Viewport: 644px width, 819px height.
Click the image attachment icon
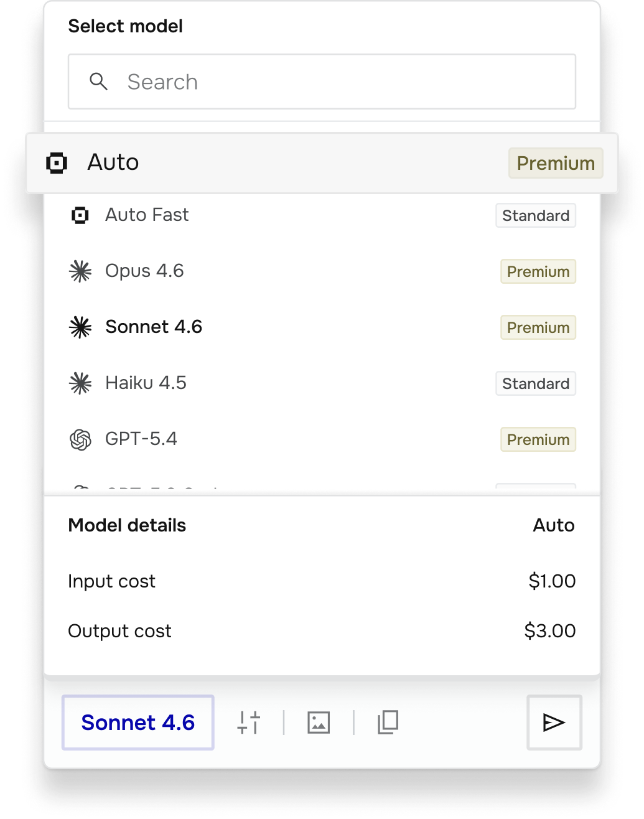pyautogui.click(x=319, y=723)
